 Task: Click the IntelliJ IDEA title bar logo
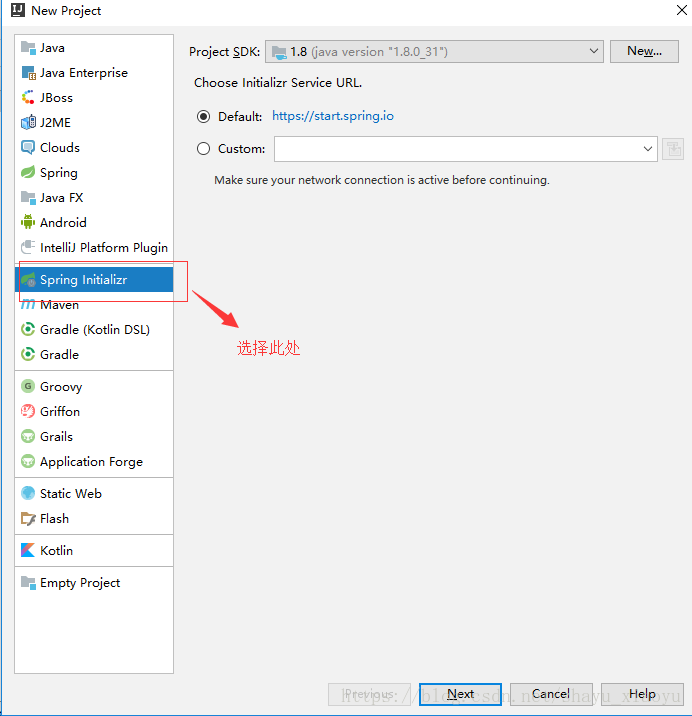[x=18, y=10]
